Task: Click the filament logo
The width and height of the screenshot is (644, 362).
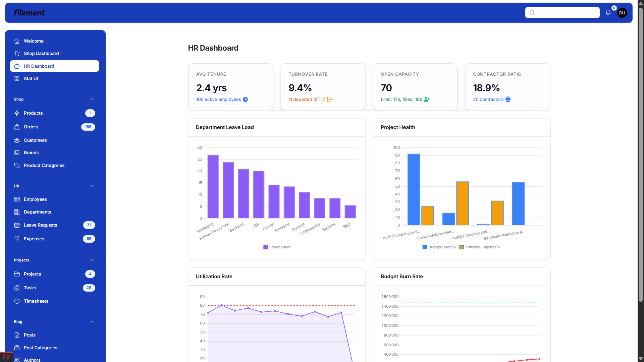Action: pos(29,13)
